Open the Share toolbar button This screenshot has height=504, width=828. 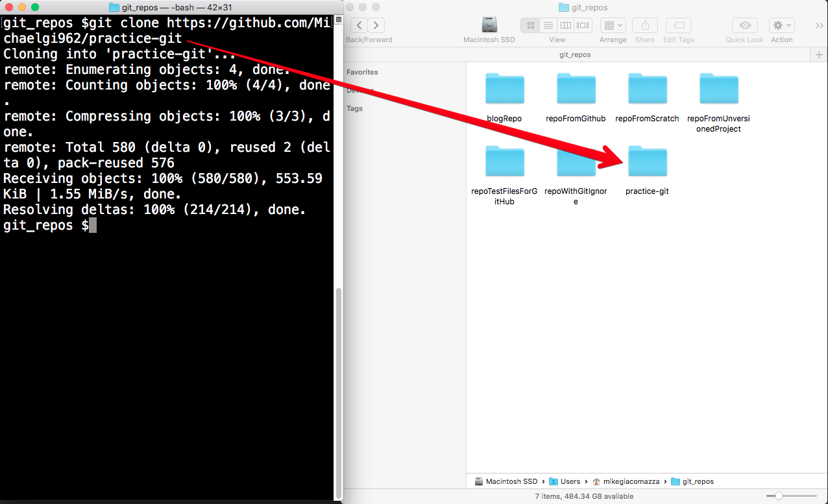(644, 25)
